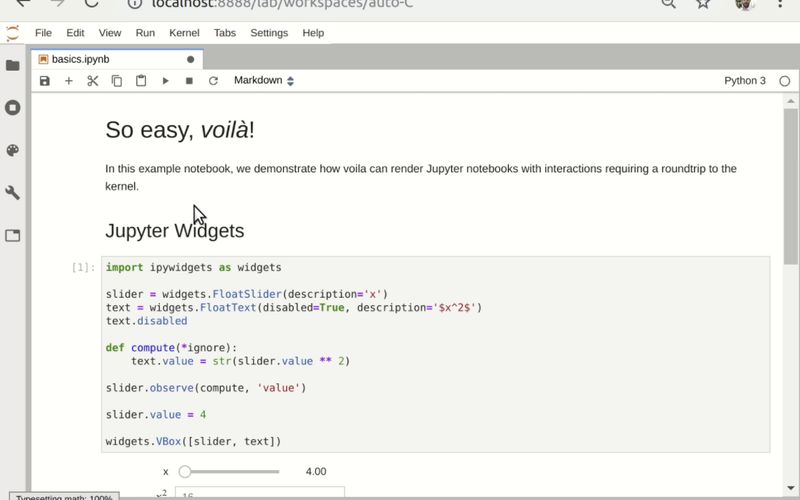Open the Kernel menu

click(184, 33)
